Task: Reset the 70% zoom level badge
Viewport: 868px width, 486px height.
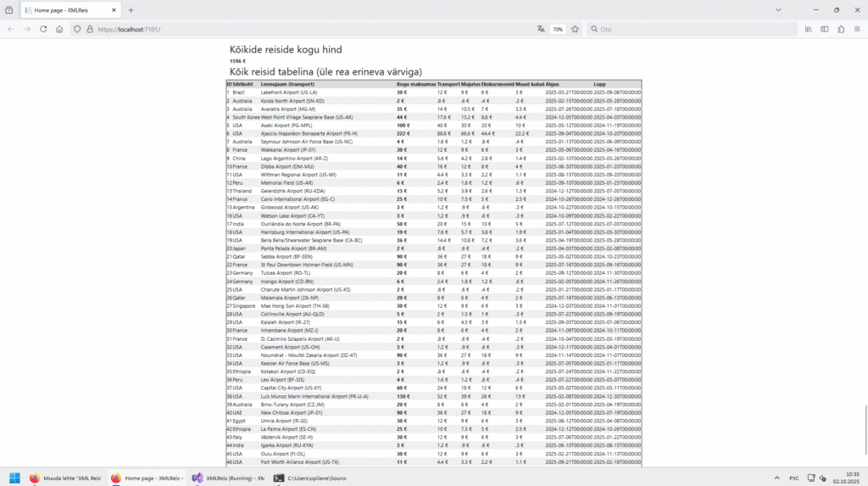Action: [x=558, y=29]
